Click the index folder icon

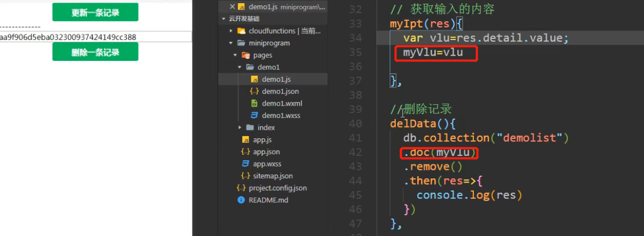coord(250,128)
